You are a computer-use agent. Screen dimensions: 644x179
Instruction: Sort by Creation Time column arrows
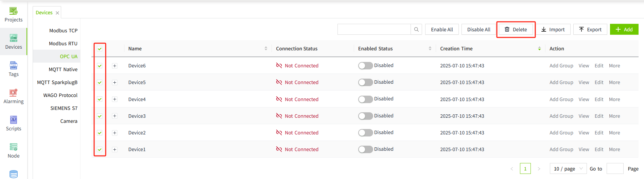click(539, 49)
